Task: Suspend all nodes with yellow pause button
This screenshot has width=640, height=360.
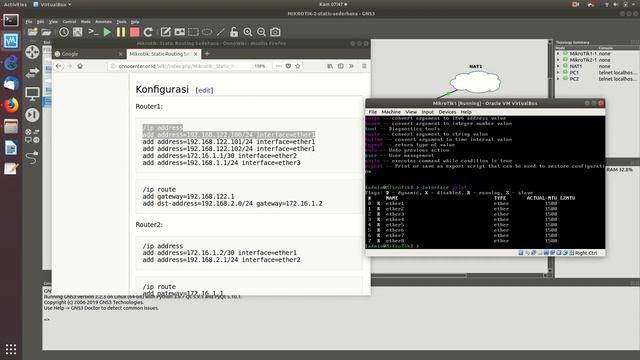Action: [121, 32]
